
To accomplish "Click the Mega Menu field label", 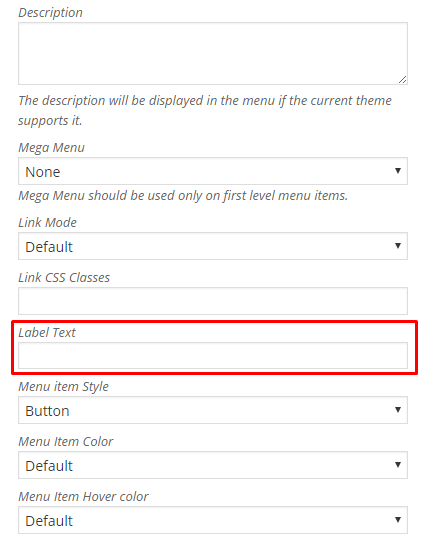I will coord(52,148).
